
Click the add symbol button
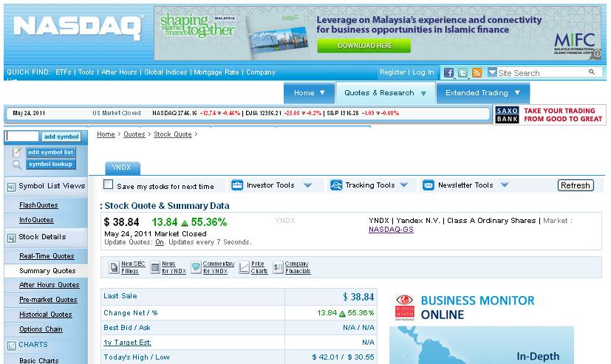[x=61, y=137]
